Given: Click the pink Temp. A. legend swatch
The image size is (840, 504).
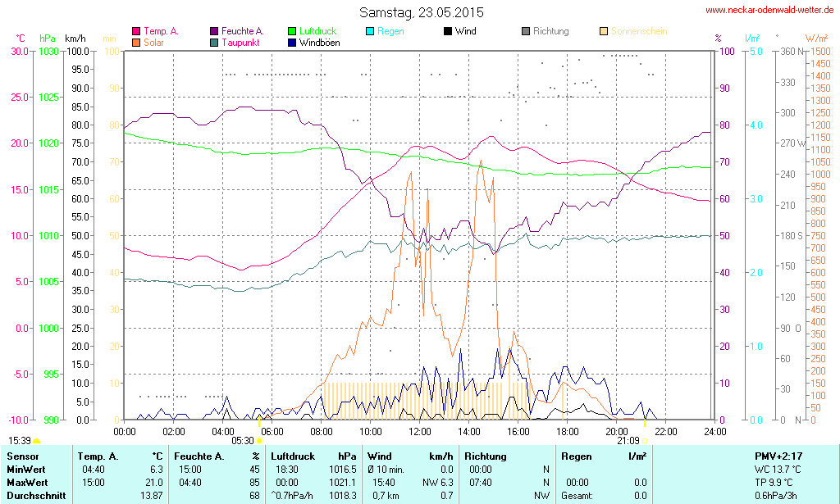Looking at the screenshot, I should tap(136, 31).
